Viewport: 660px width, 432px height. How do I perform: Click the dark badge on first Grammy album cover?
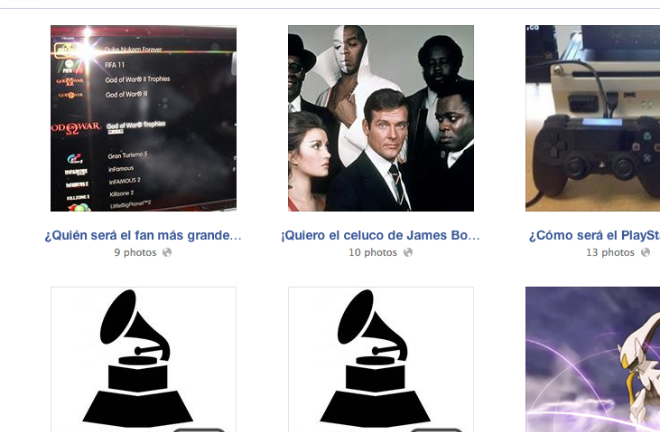coord(199,430)
